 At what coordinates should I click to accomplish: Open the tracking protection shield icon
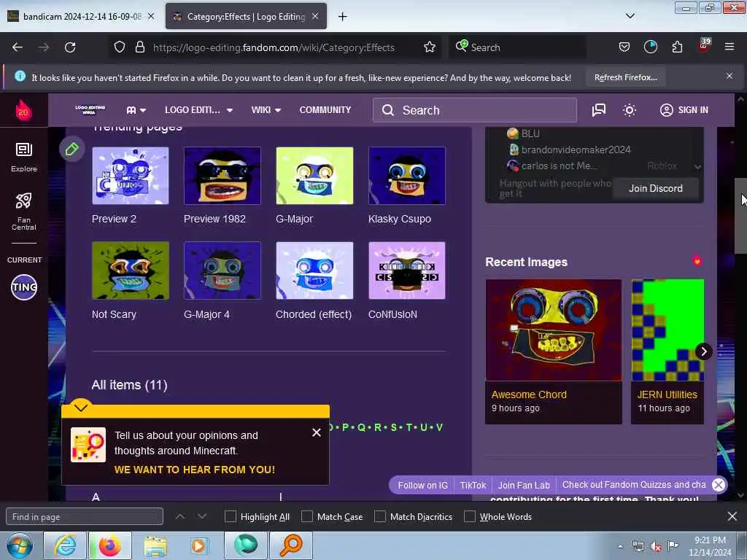[120, 47]
